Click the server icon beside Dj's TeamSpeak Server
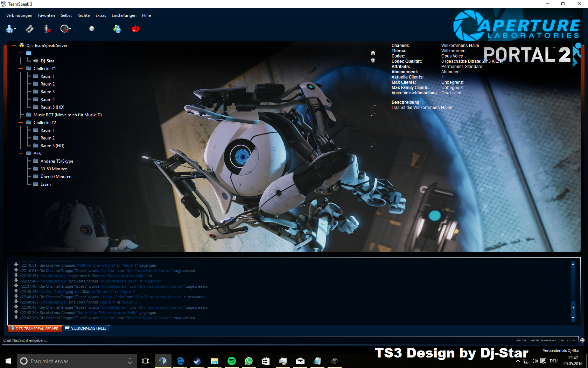This screenshot has width=588, height=368. 22,45
